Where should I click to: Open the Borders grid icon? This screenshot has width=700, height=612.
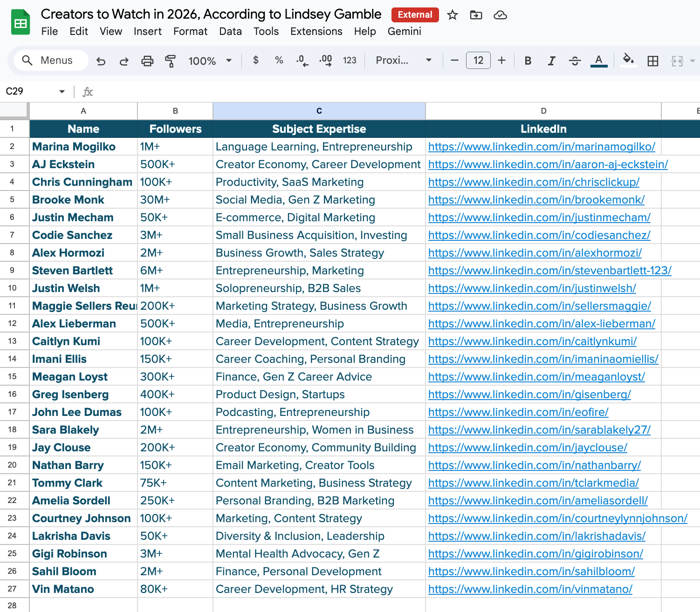652,61
